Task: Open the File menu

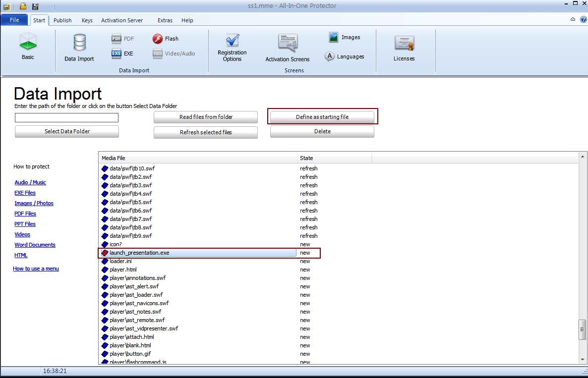Action: tap(14, 20)
